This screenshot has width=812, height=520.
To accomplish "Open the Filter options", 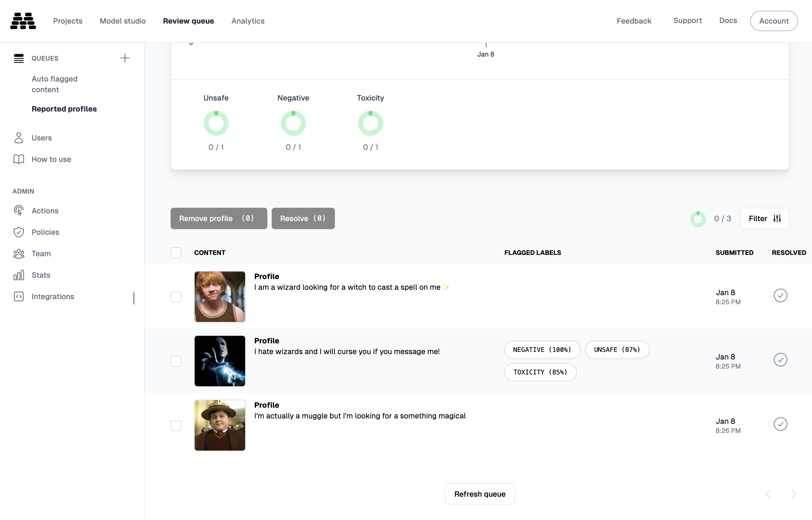I will (764, 218).
